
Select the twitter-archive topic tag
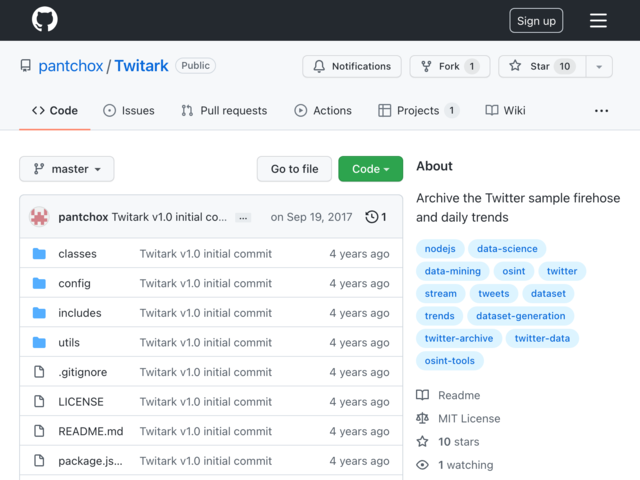(x=459, y=338)
